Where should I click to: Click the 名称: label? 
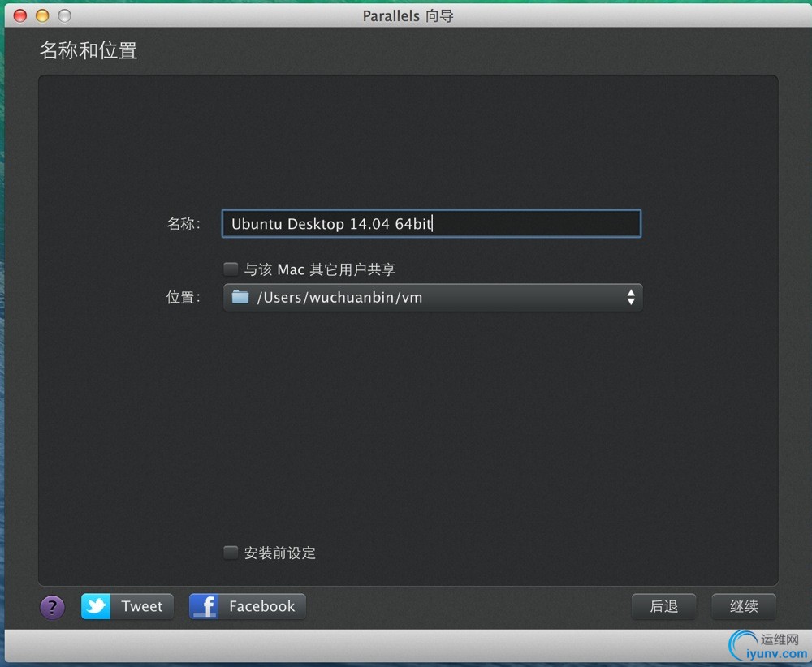click(184, 223)
